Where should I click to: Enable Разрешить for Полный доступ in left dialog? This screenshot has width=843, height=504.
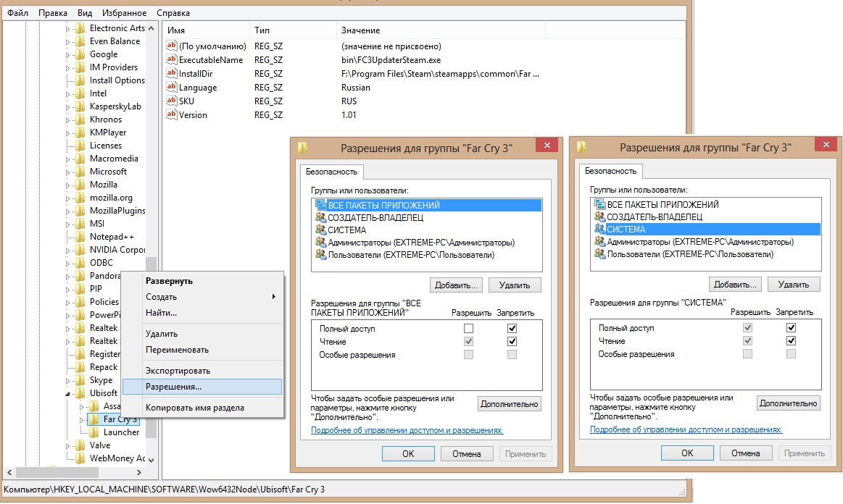point(468,329)
